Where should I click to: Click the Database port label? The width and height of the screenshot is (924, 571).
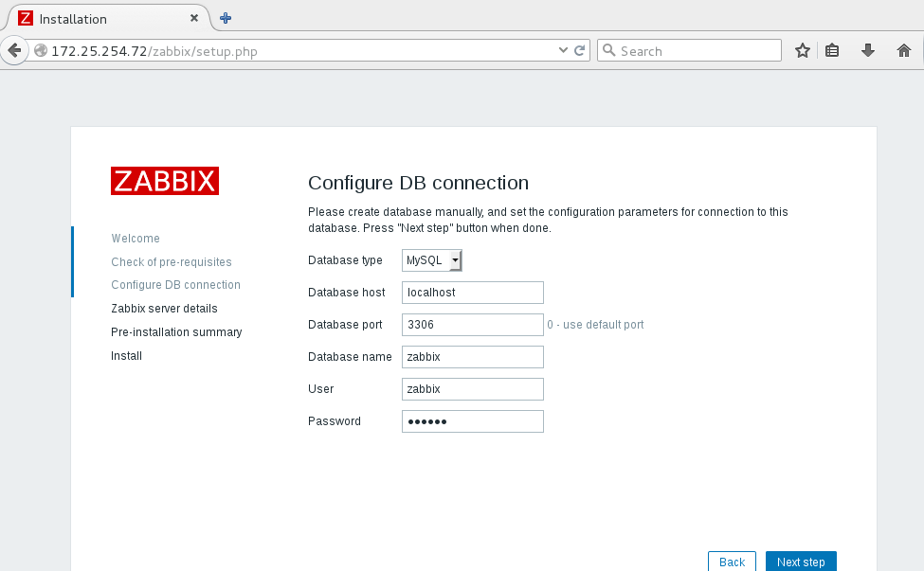345,325
